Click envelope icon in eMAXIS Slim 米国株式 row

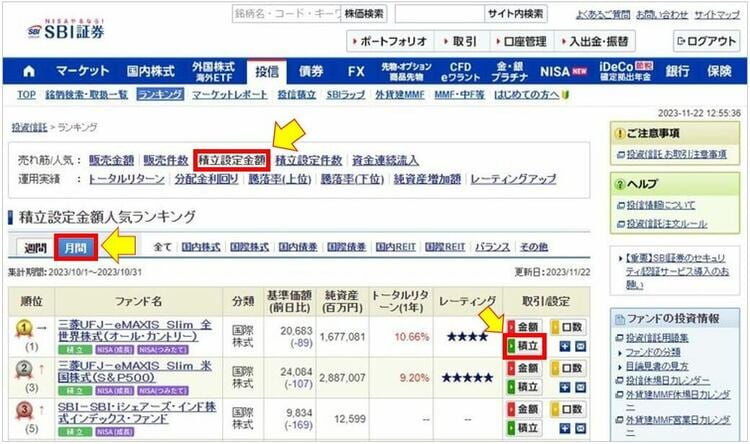(581, 387)
